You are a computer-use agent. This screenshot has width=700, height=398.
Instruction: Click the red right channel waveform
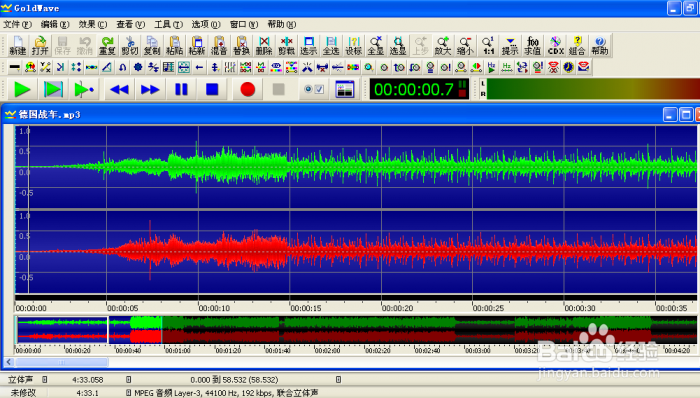point(356,252)
